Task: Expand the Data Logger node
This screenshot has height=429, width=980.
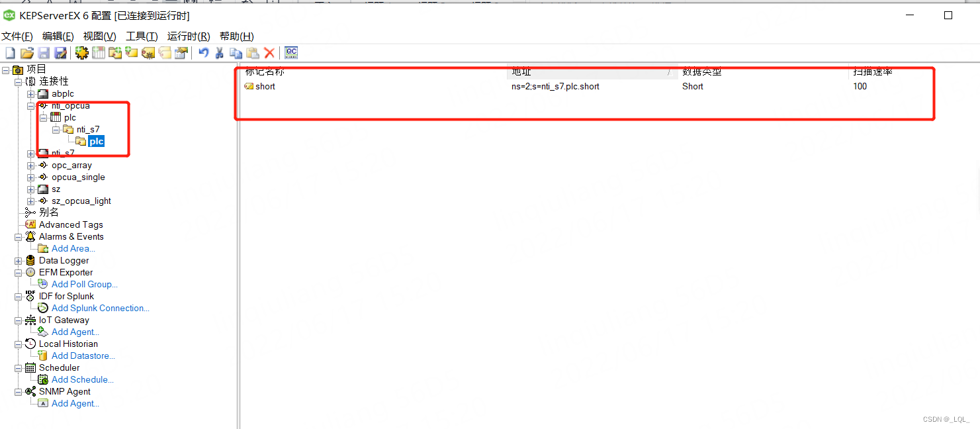Action: coord(19,261)
